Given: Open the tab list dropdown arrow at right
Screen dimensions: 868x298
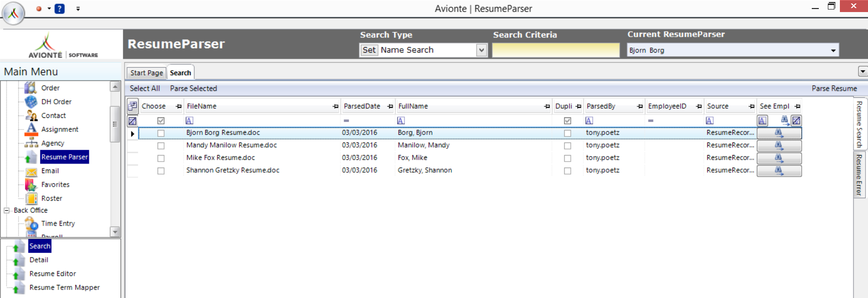Looking at the screenshot, I should click(863, 72).
